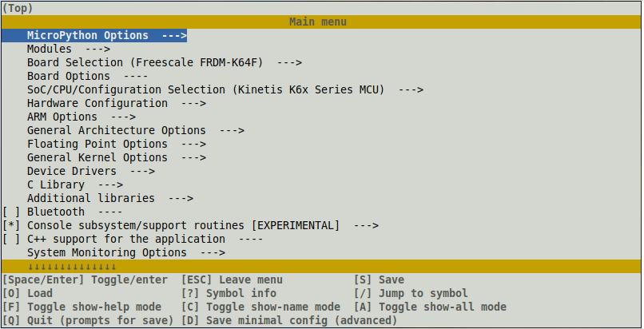
Task: Click [/] Jump to symbol
Action: click(411, 293)
